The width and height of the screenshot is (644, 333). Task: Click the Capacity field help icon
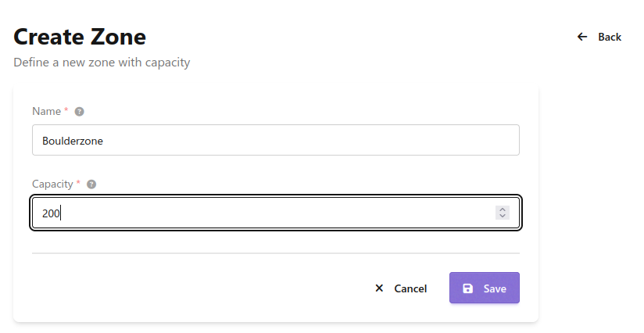[x=91, y=184]
